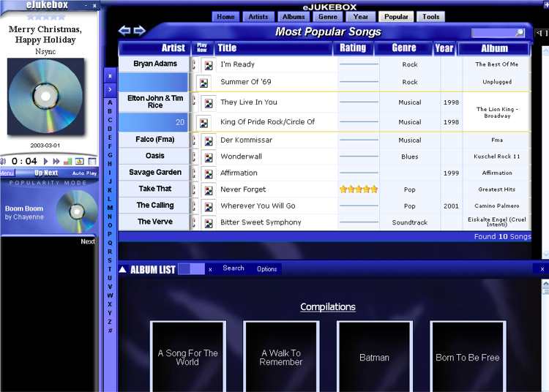This screenshot has width=549, height=392.
Task: Play now icon for They Live In You
Action: click(209, 103)
